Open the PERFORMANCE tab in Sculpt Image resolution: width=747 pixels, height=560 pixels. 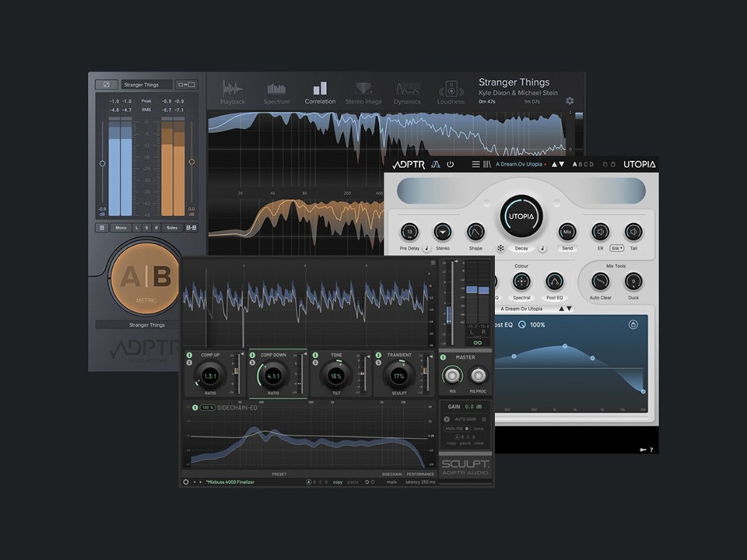(420, 474)
